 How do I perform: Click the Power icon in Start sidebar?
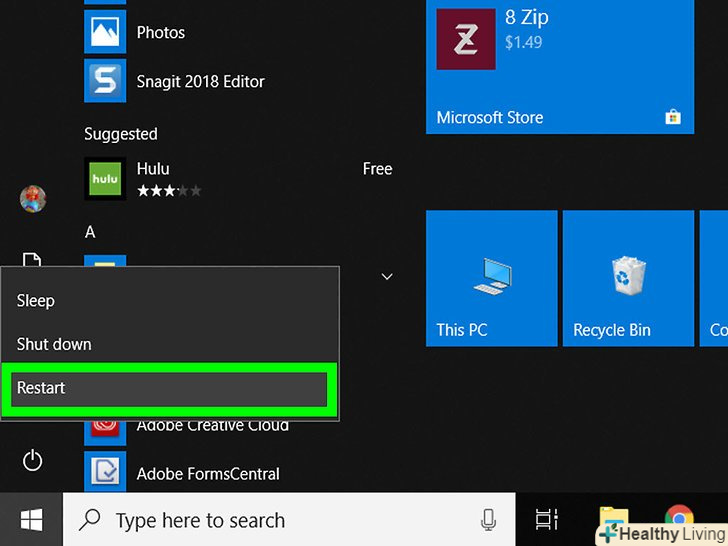tap(32, 461)
